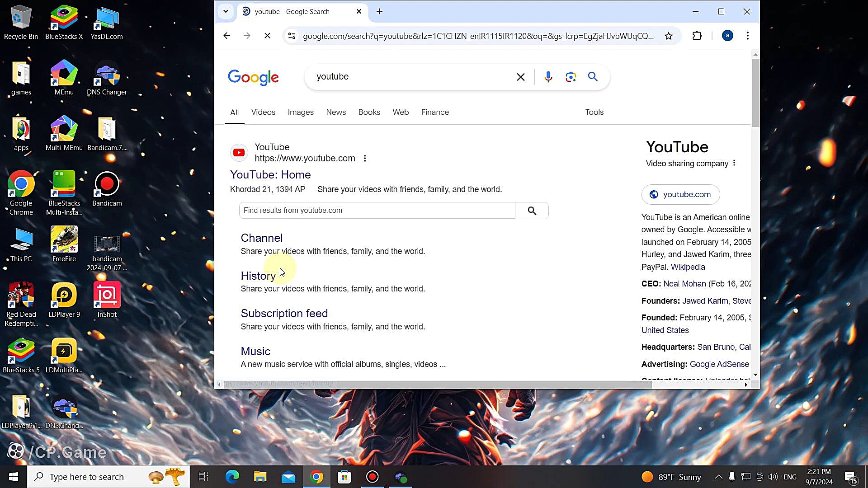Switch to the Videos tab
This screenshot has height=488, width=868.
click(x=263, y=112)
